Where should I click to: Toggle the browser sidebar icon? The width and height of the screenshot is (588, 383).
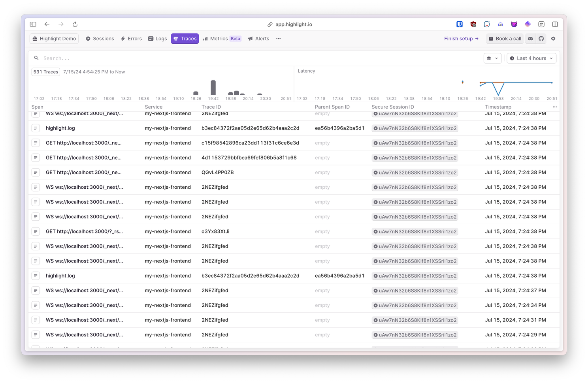click(x=33, y=24)
